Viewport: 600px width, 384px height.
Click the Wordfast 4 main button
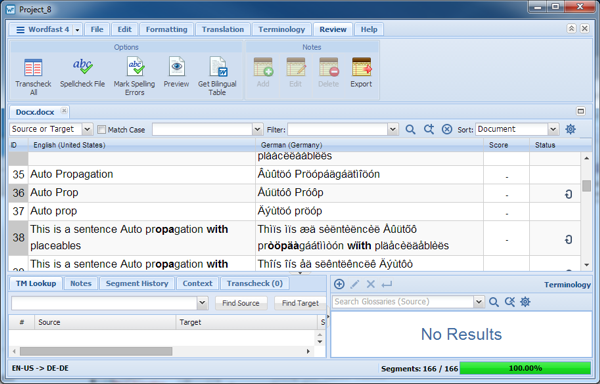pos(42,29)
